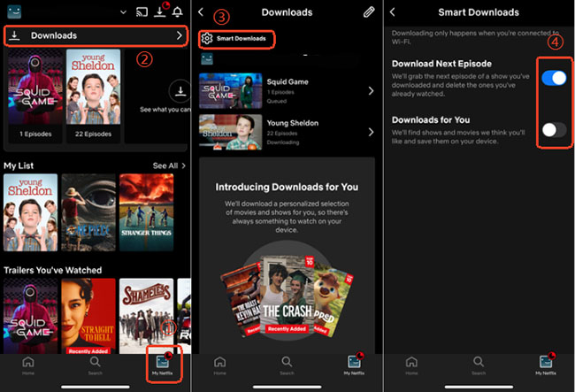This screenshot has width=575, height=392.
Task: Expand Squid Game episodes chevron
Action: coord(371,91)
